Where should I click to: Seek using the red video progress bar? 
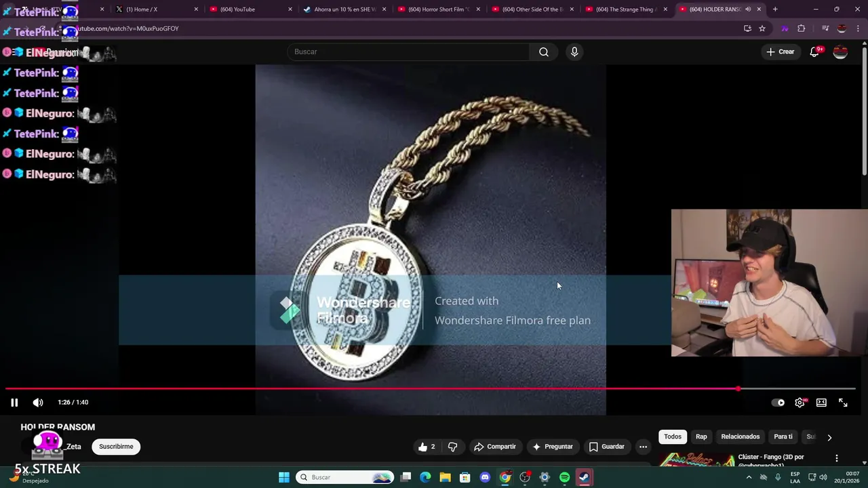(431, 389)
